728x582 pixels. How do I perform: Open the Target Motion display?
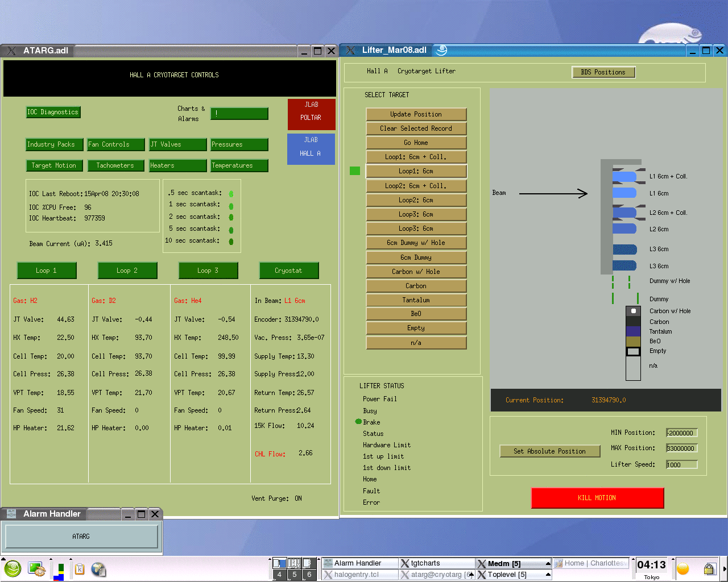(x=54, y=165)
